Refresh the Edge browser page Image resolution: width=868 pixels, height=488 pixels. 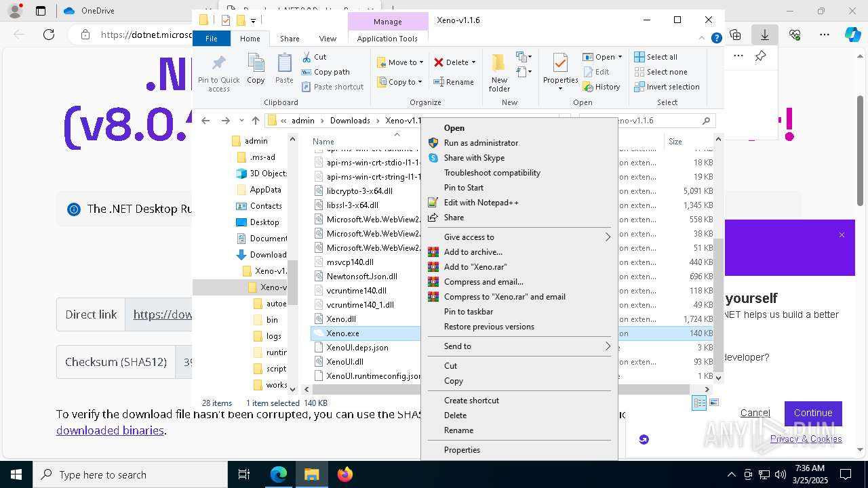pyautogui.click(x=49, y=35)
